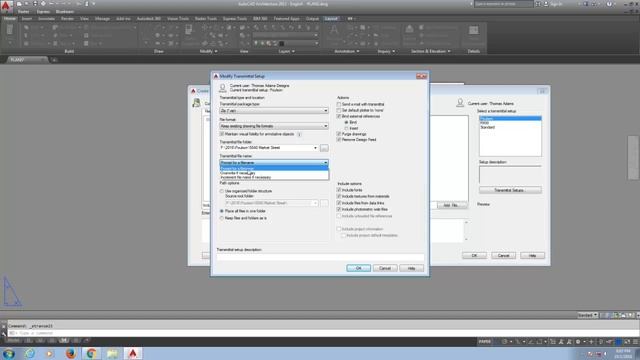The height and width of the screenshot is (360, 640).
Task: Open the AutoCAD application menu logo
Action: pos(6,6)
